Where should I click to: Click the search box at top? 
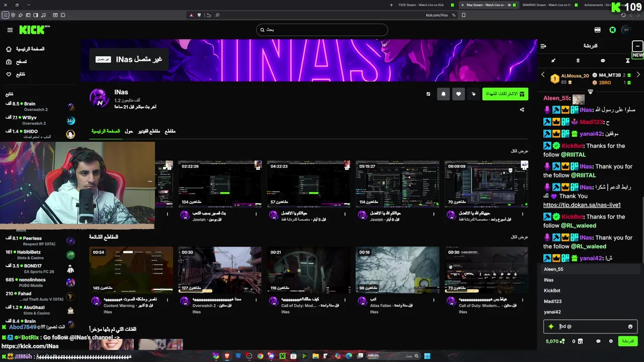pos(322,30)
